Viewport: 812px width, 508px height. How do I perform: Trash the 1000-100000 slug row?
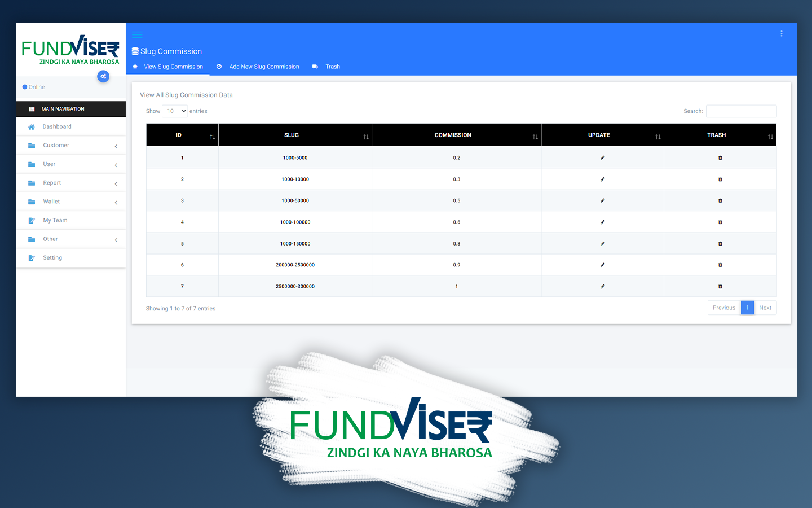(x=720, y=222)
